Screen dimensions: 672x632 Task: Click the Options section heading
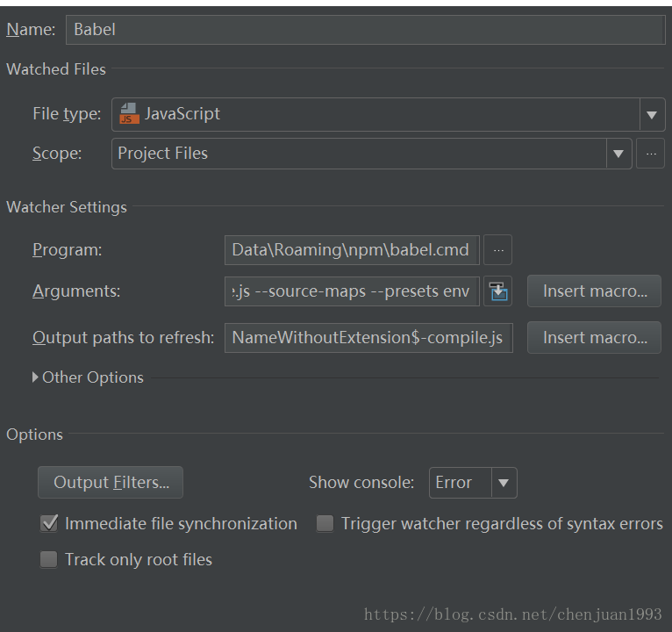(35, 434)
